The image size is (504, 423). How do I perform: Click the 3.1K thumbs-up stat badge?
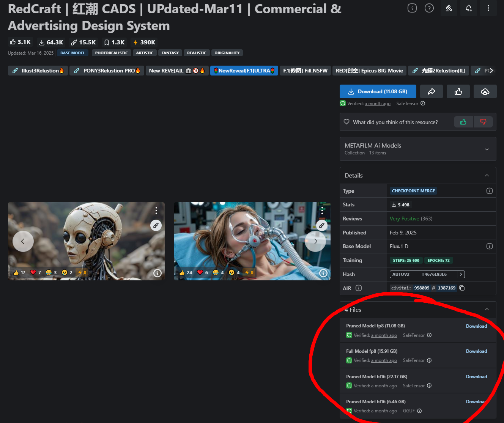(20, 42)
